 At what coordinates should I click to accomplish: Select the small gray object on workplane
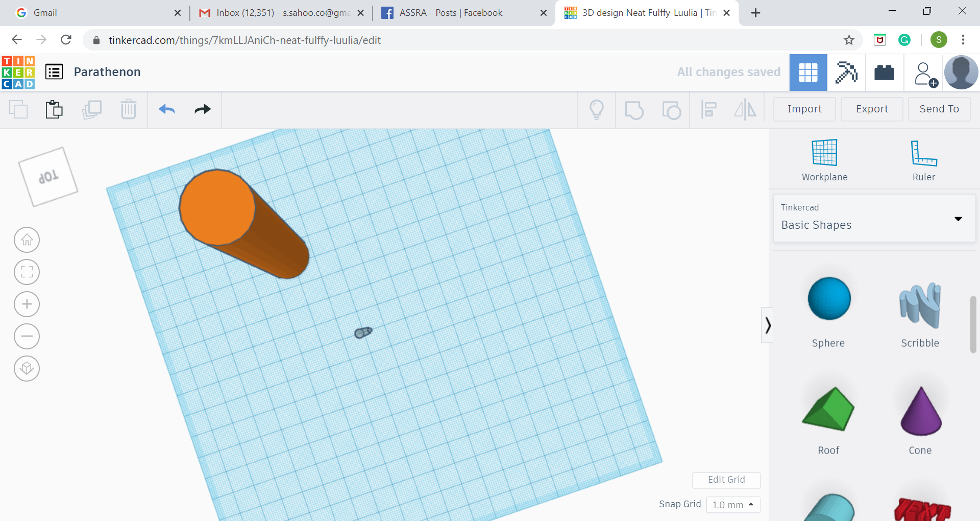coord(363,333)
